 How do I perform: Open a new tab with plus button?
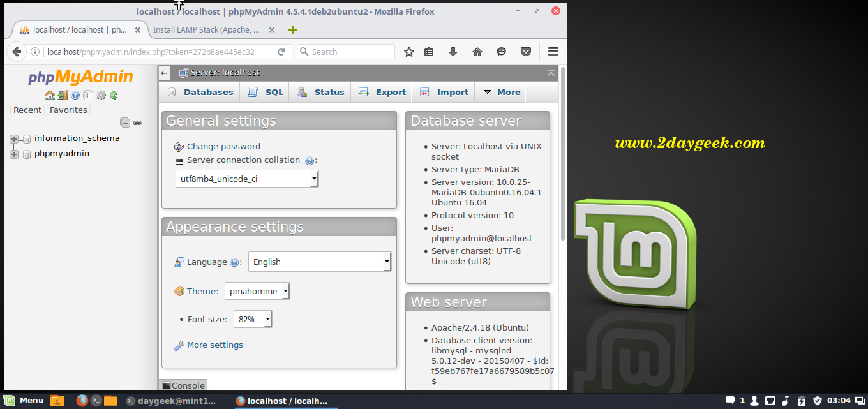(x=293, y=30)
